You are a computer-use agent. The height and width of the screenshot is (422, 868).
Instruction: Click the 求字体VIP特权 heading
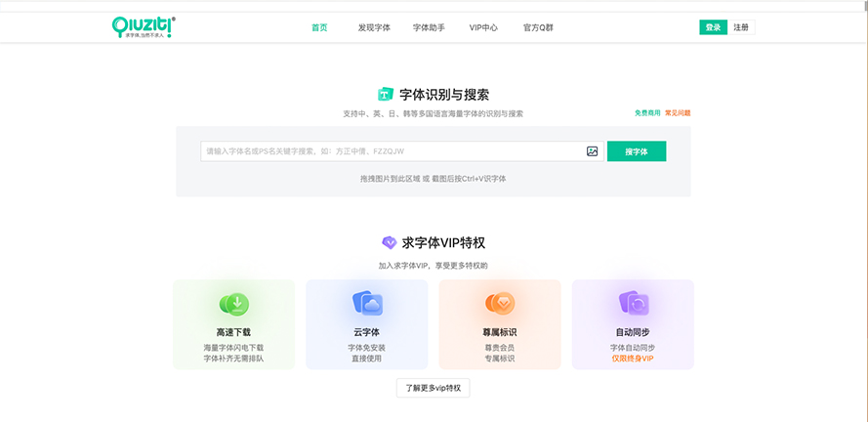coord(443,242)
